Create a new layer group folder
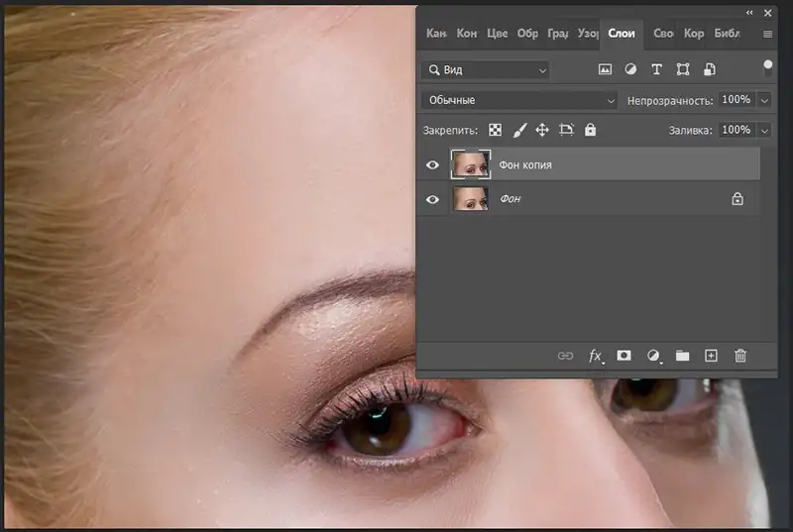Screen dimensions: 793x532 click(682, 356)
